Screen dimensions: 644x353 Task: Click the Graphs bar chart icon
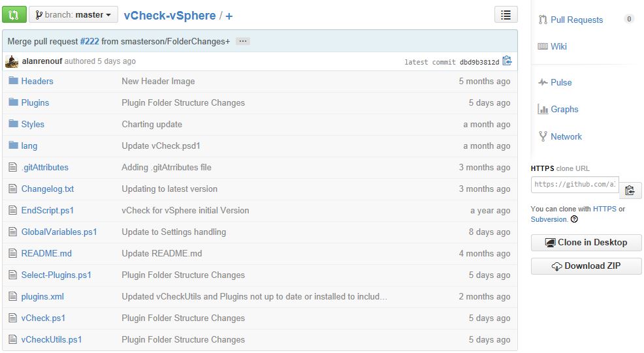pyautogui.click(x=543, y=109)
